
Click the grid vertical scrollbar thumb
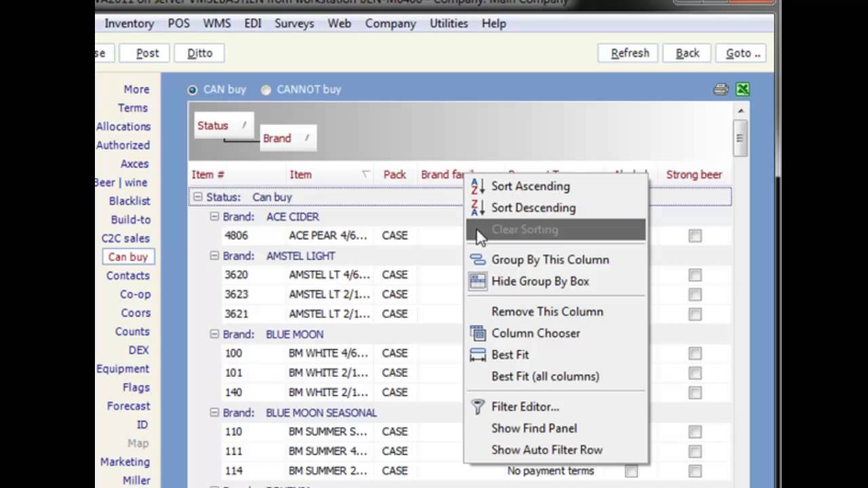741,138
